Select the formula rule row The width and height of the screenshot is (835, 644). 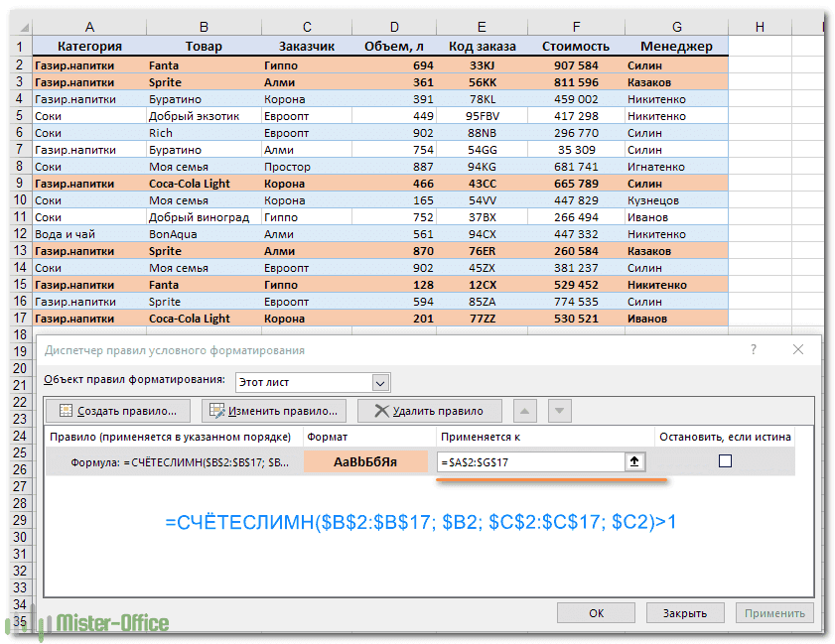point(174,461)
